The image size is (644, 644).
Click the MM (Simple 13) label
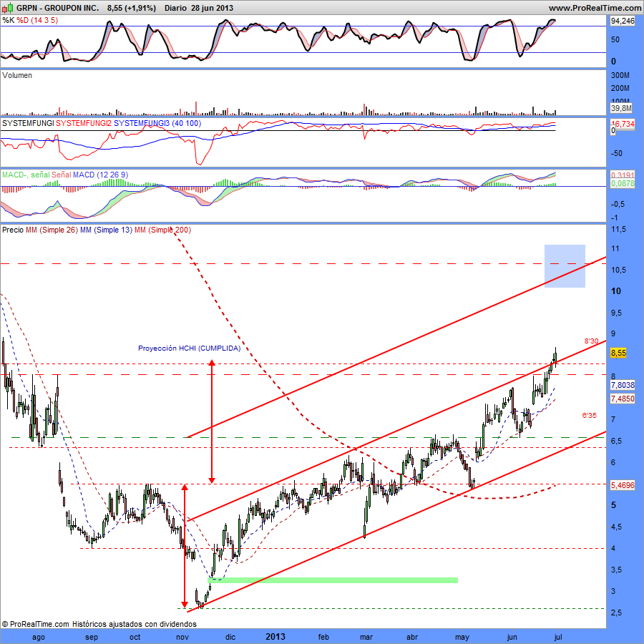(x=107, y=230)
